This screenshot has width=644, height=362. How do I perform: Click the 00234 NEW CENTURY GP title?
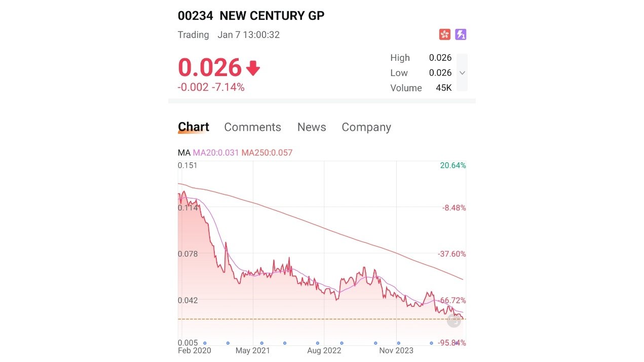click(251, 16)
